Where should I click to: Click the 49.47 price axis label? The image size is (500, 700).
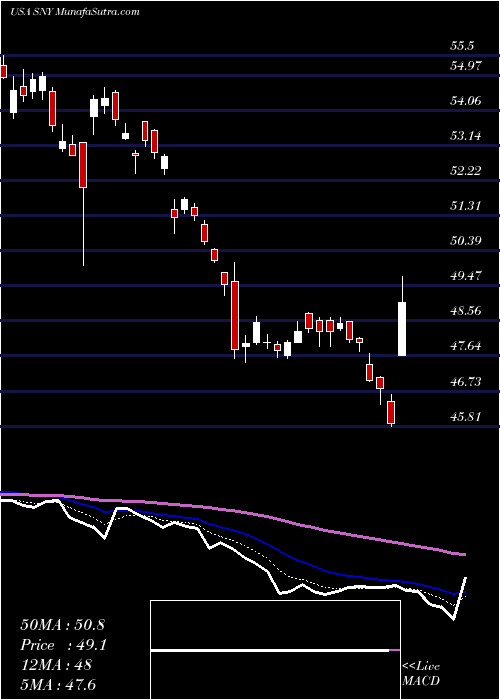pos(466,276)
